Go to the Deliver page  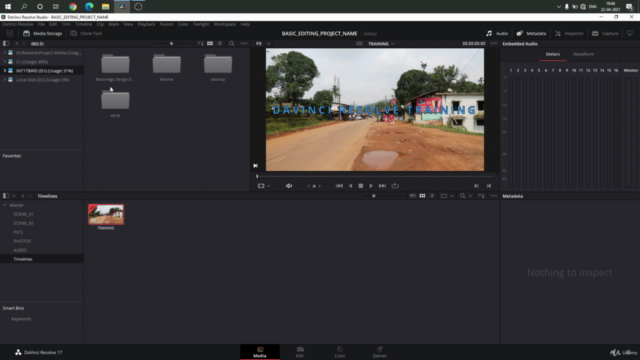(x=380, y=352)
